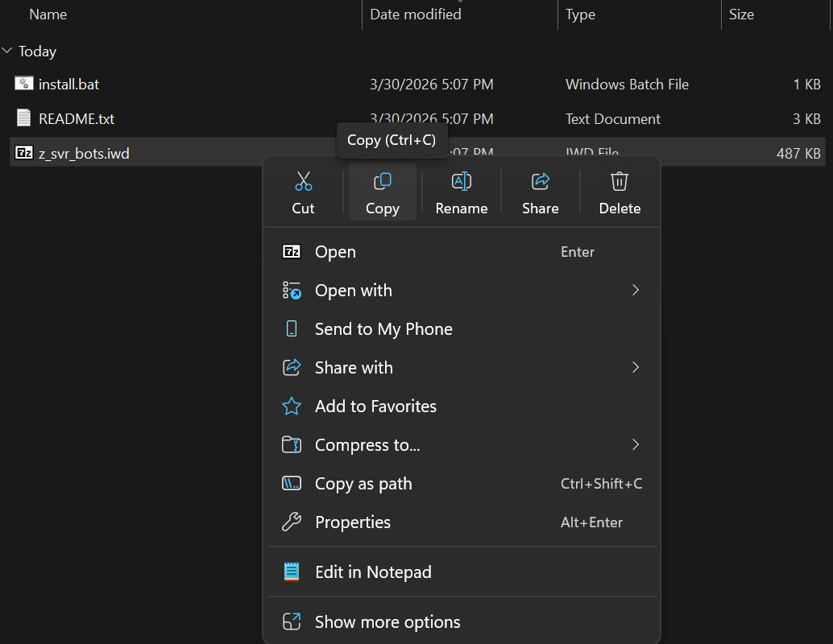833x644 pixels.
Task: Select the README.txt file name
Action: 77,118
